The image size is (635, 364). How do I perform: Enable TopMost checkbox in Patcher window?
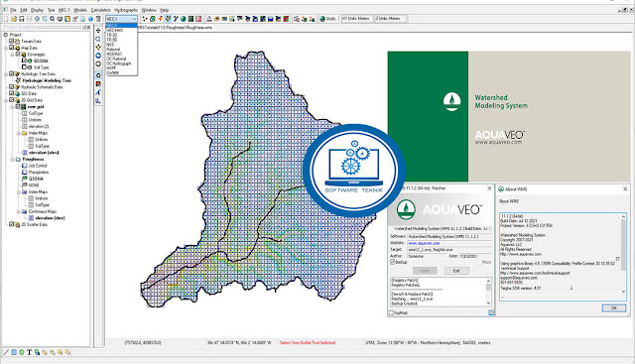tap(391, 312)
